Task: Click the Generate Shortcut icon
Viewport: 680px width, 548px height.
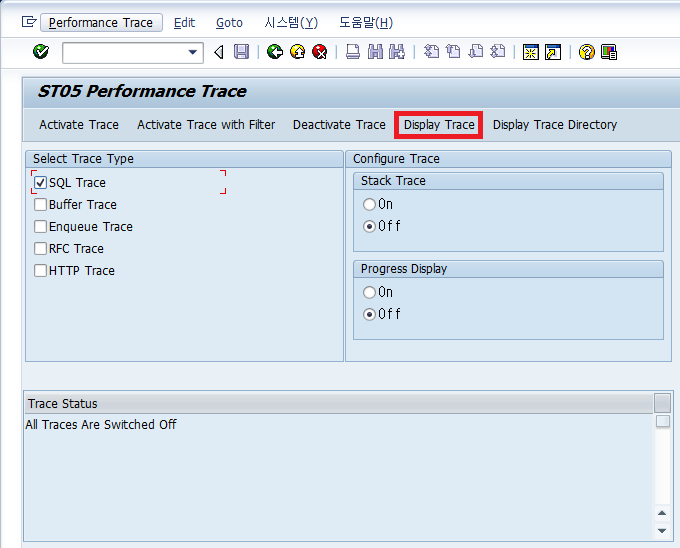Action: [553, 52]
